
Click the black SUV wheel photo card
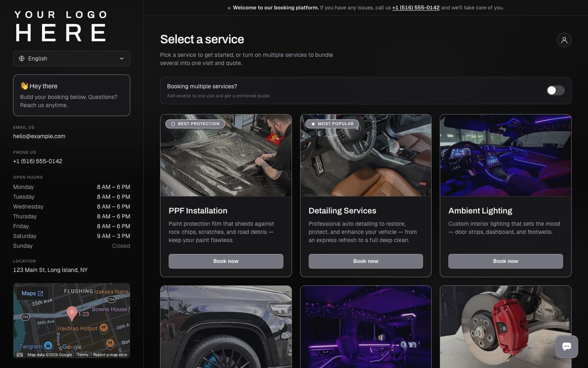226,327
